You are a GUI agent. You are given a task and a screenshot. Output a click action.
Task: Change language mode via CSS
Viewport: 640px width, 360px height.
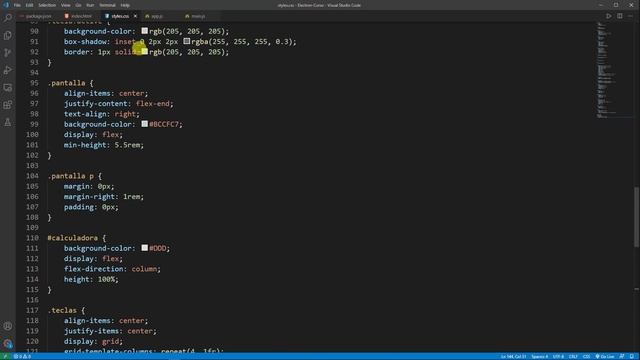(x=587, y=356)
